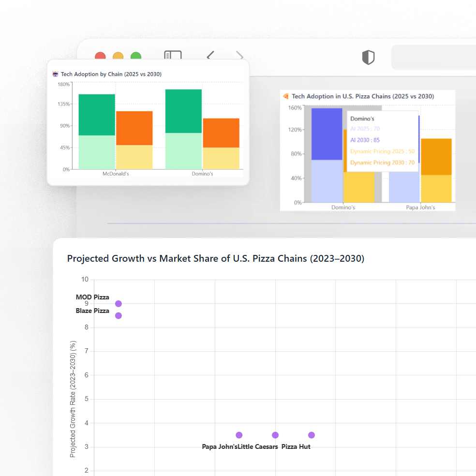
Task: Click the pizza emoji in chart title
Action: [x=286, y=96]
